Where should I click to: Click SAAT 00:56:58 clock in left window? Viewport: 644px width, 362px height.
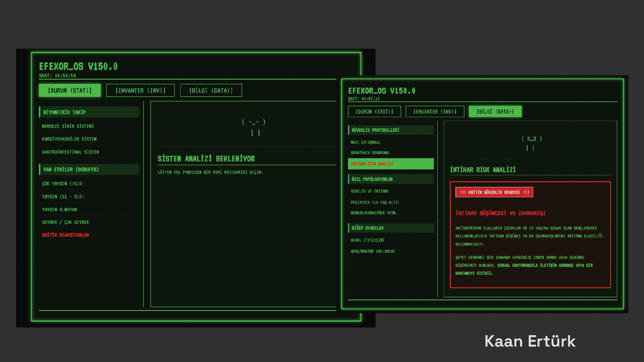[57, 76]
